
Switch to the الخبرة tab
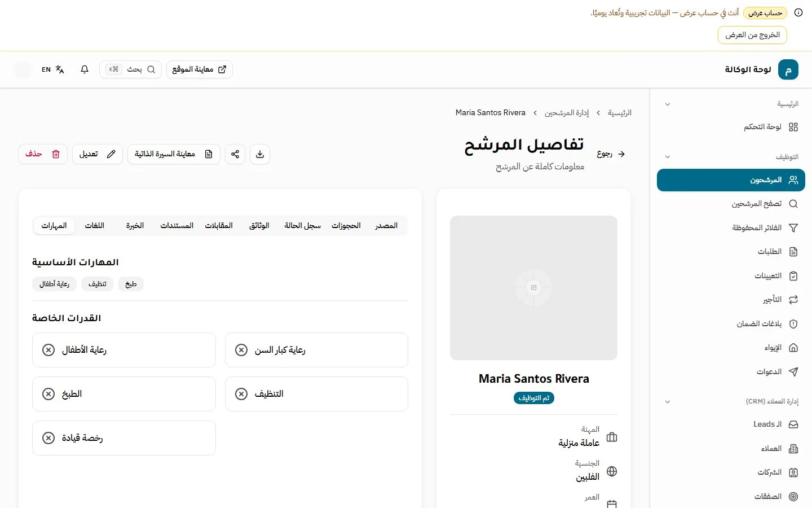tap(135, 226)
